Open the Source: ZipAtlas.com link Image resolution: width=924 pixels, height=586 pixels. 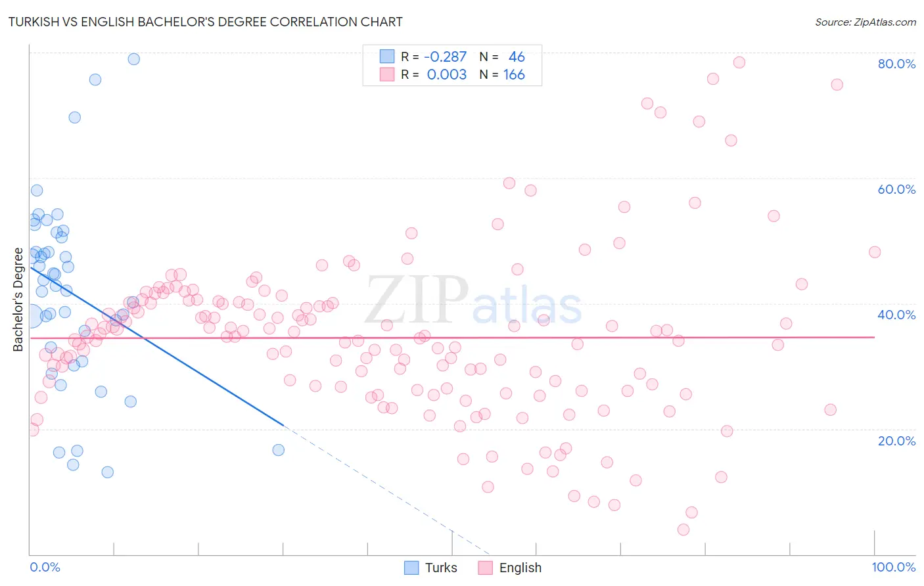(866, 22)
